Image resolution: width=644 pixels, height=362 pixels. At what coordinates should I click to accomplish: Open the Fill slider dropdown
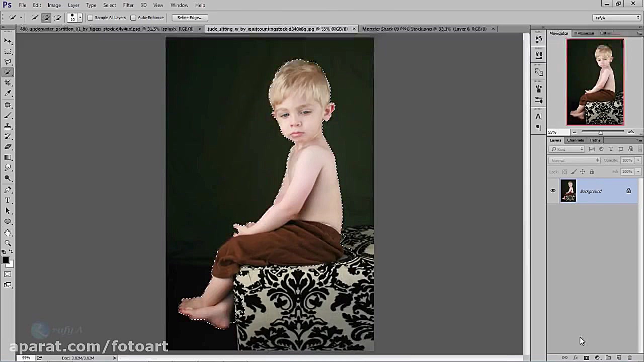pos(638,172)
